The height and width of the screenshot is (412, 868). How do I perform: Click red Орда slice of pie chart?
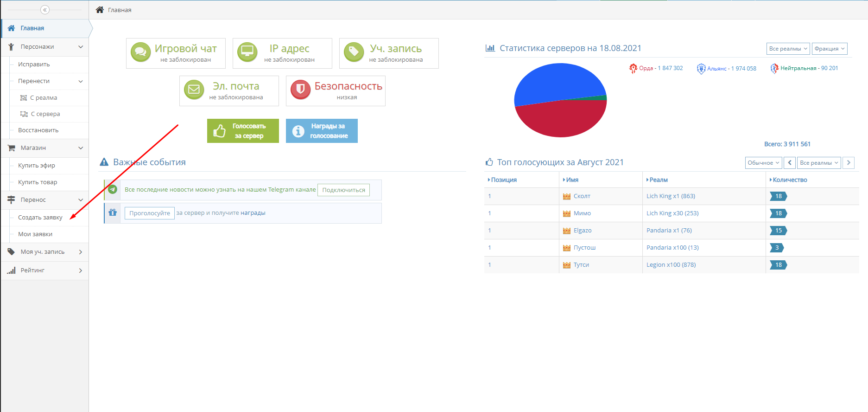[x=561, y=120]
